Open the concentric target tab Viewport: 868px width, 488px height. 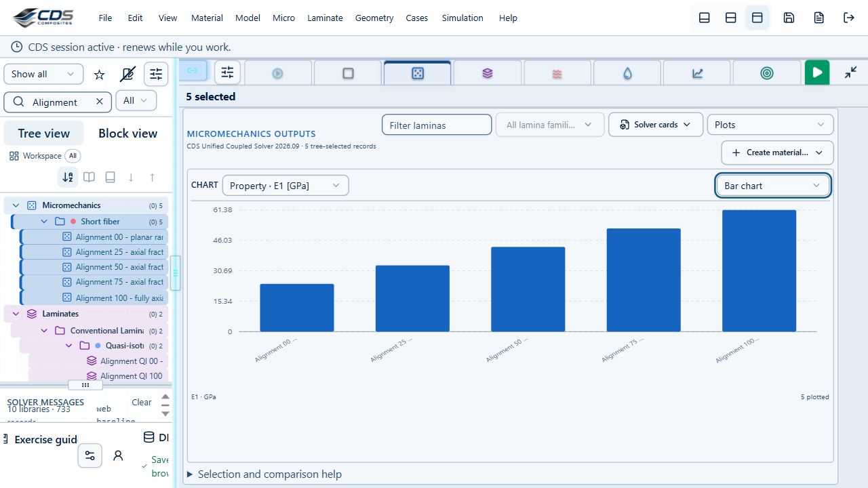tap(767, 73)
